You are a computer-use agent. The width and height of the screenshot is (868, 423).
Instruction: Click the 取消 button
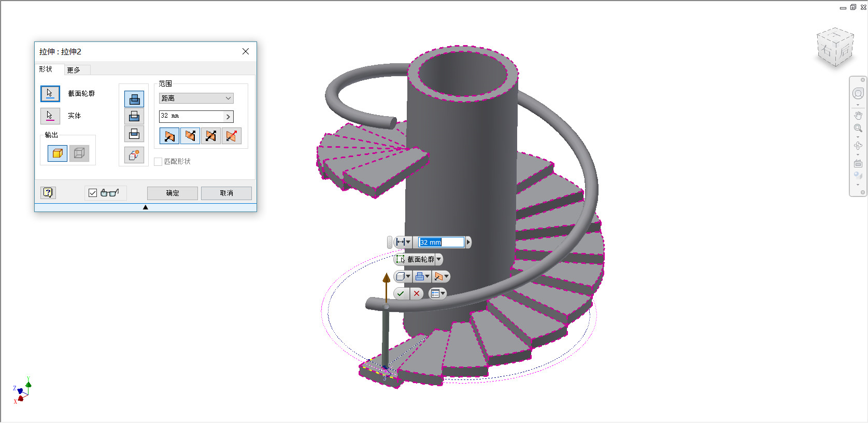click(x=226, y=193)
